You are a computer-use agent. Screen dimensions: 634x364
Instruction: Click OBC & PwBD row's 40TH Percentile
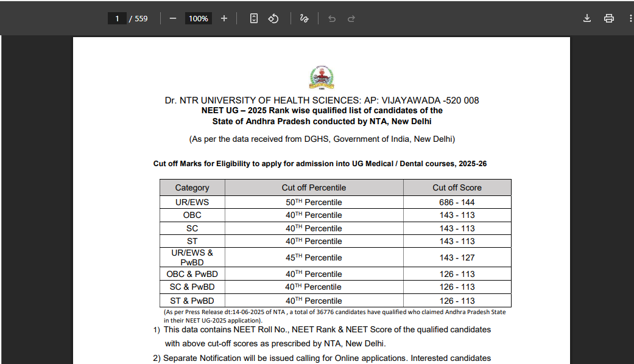pos(314,275)
